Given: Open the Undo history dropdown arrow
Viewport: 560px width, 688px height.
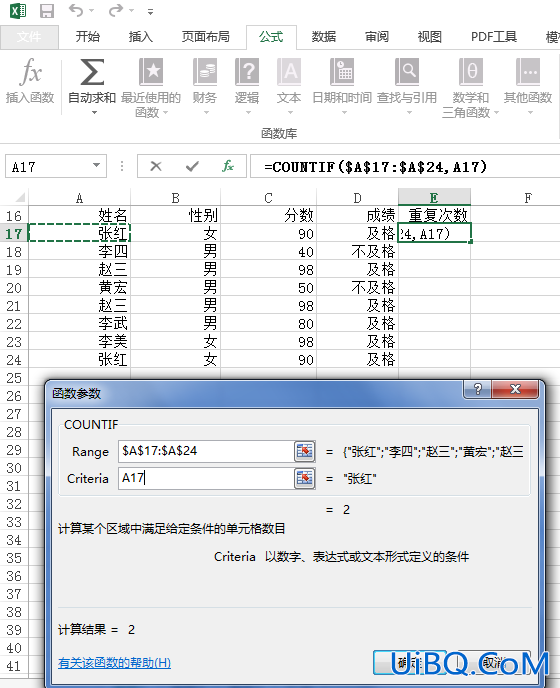Looking at the screenshot, I should point(91,11).
